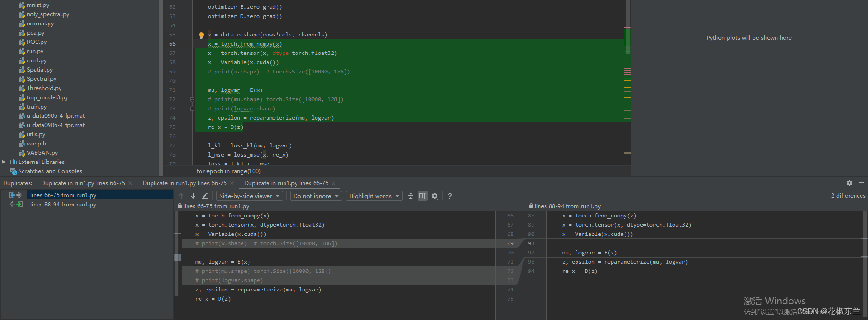Close the active underlined Duplicate in run1.py tab
Viewport: 868px width, 320px height.
click(334, 183)
